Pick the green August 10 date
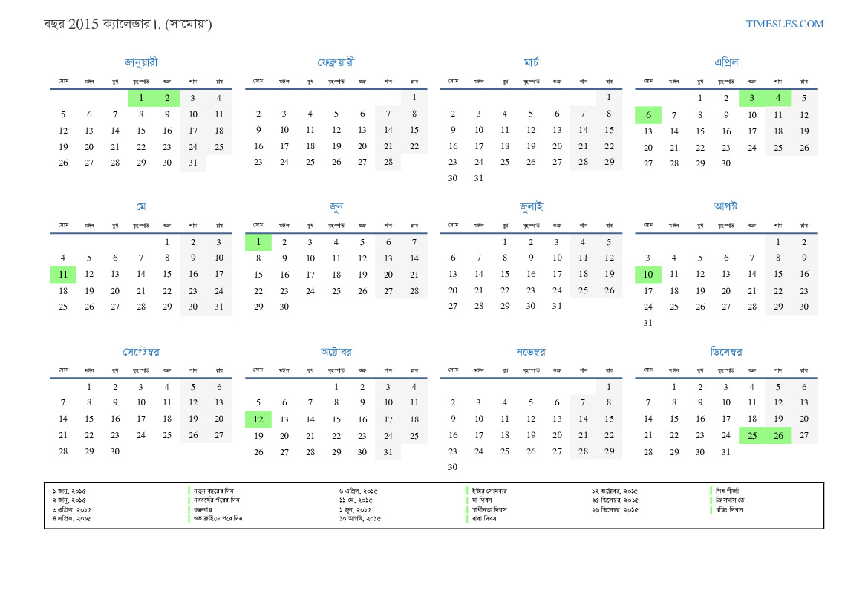 pos(647,275)
